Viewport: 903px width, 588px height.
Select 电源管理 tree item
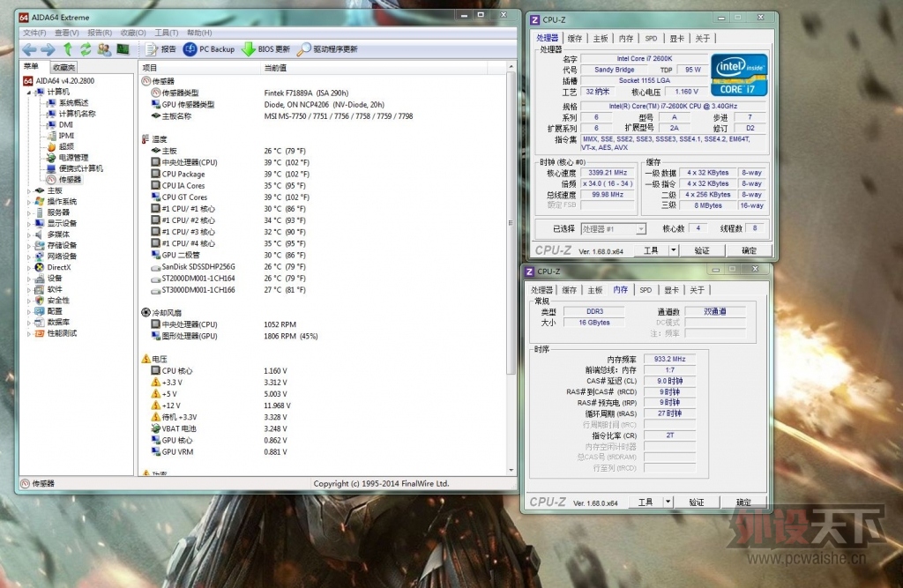[67, 158]
